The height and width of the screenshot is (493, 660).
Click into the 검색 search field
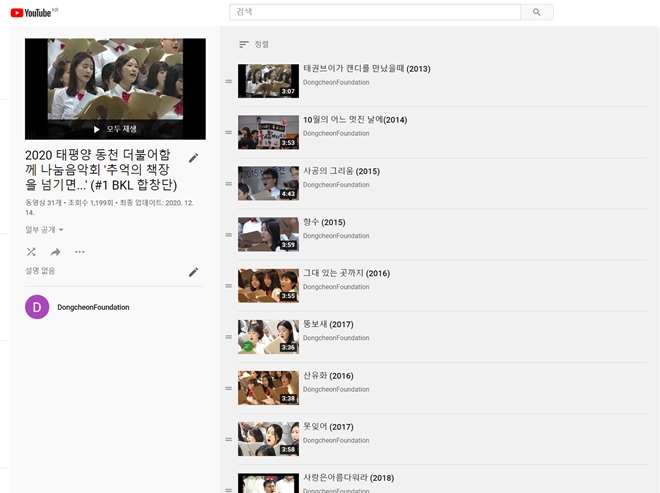[375, 12]
